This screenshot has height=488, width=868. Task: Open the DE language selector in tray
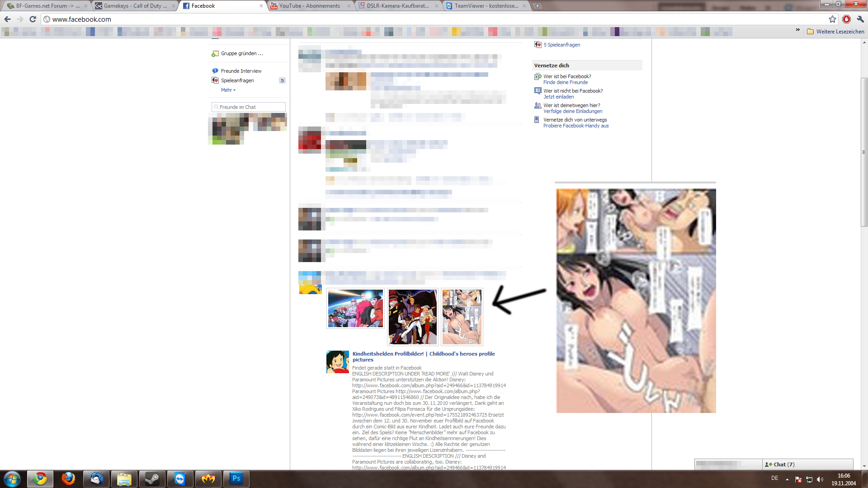[x=774, y=478]
